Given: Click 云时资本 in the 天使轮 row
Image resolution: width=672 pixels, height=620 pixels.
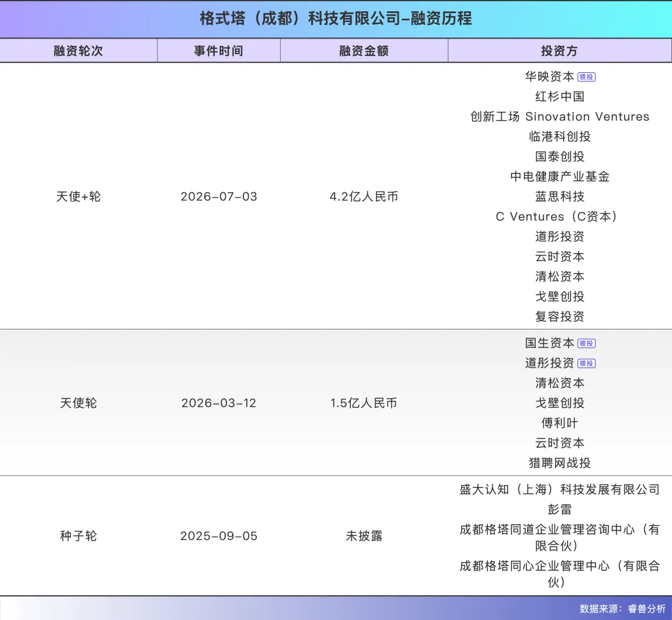Looking at the screenshot, I should point(560,443).
